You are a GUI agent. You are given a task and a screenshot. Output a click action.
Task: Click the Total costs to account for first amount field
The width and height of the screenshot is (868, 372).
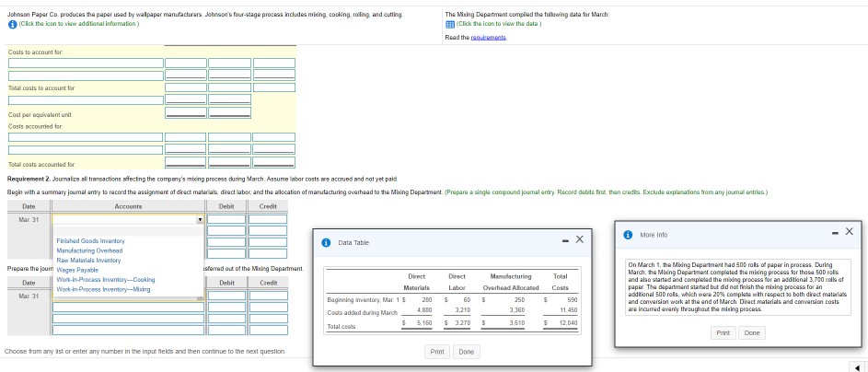(x=185, y=87)
